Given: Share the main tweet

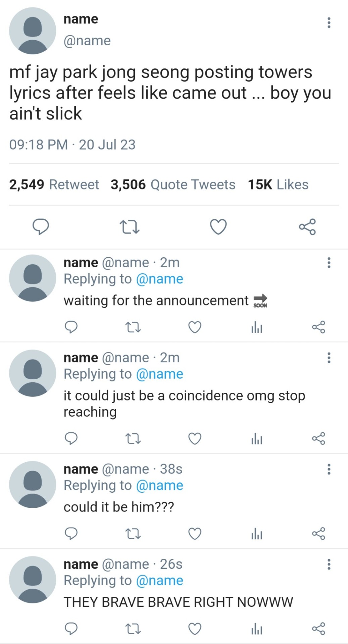Looking at the screenshot, I should click(307, 227).
